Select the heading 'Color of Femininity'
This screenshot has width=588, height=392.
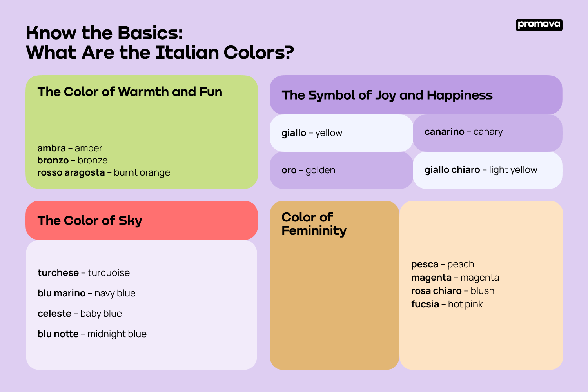pos(314,224)
